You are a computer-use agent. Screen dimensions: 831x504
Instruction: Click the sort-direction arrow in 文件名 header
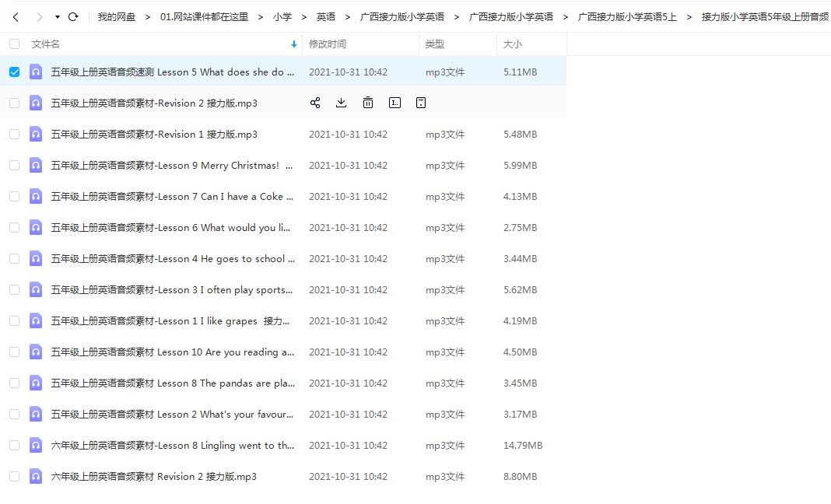294,44
